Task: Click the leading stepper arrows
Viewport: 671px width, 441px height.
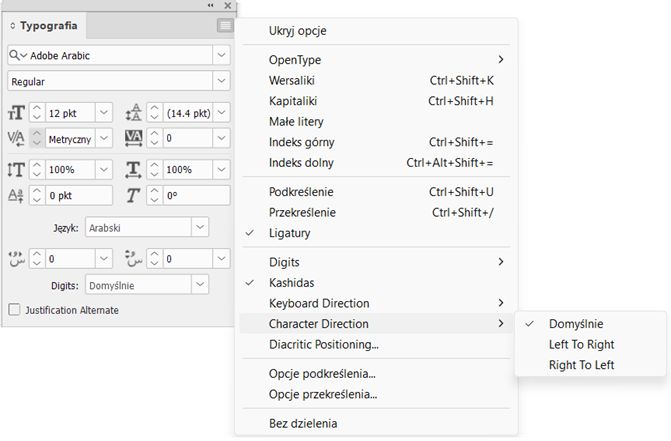Action: pos(154,113)
